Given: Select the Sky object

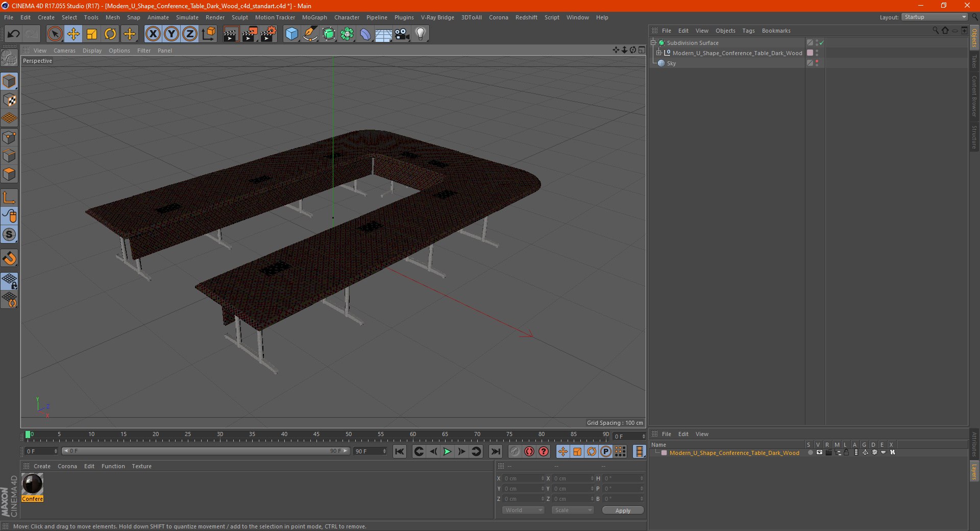Looking at the screenshot, I should coord(671,63).
